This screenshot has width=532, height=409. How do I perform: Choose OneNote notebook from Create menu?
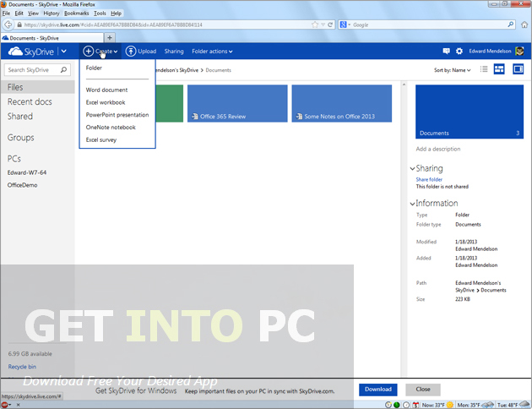(x=111, y=128)
